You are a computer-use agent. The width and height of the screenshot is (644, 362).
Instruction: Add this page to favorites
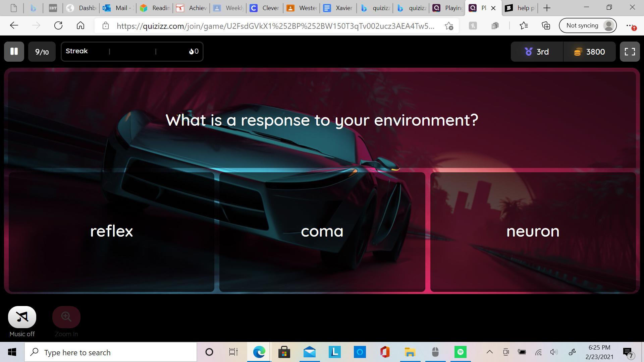tap(449, 26)
